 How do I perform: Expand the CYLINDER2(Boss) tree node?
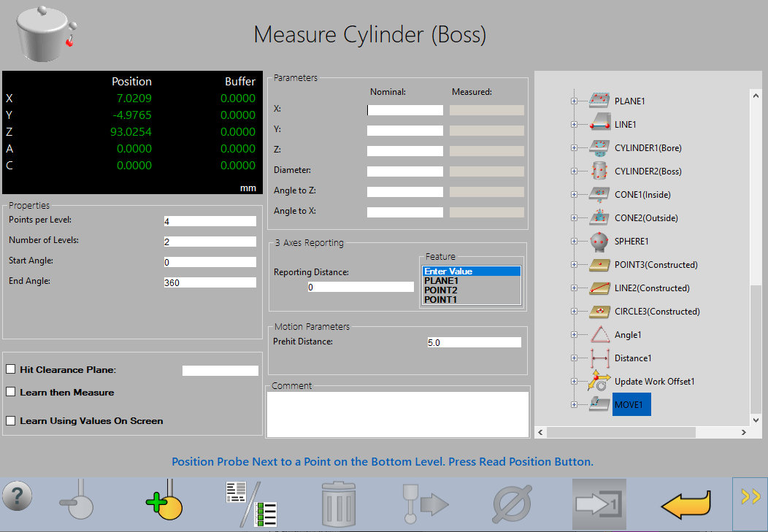point(575,171)
